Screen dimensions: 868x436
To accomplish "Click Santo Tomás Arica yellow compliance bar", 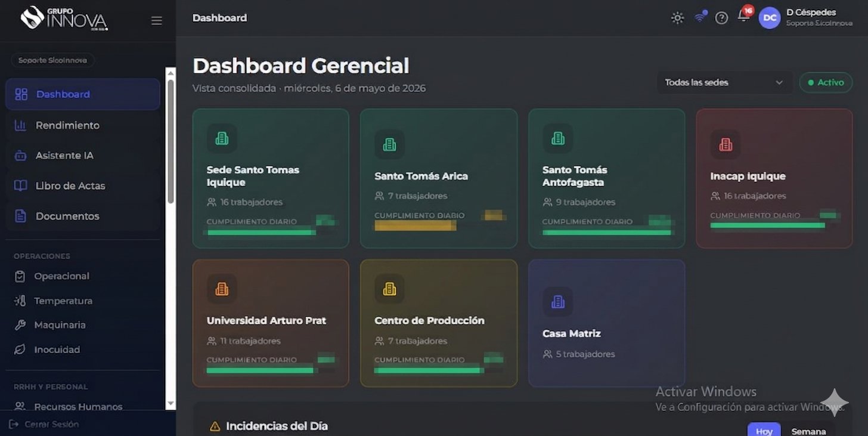I will (x=416, y=225).
